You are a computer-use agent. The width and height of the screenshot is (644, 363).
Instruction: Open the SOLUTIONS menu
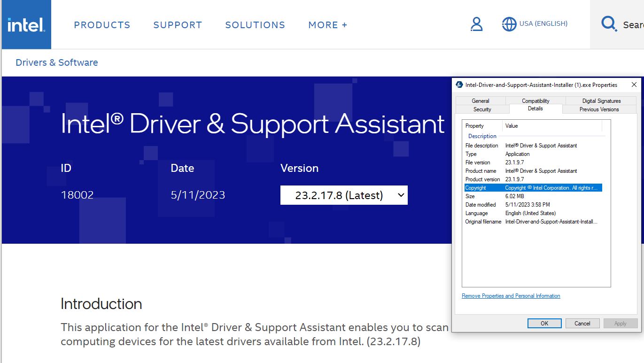[255, 25]
